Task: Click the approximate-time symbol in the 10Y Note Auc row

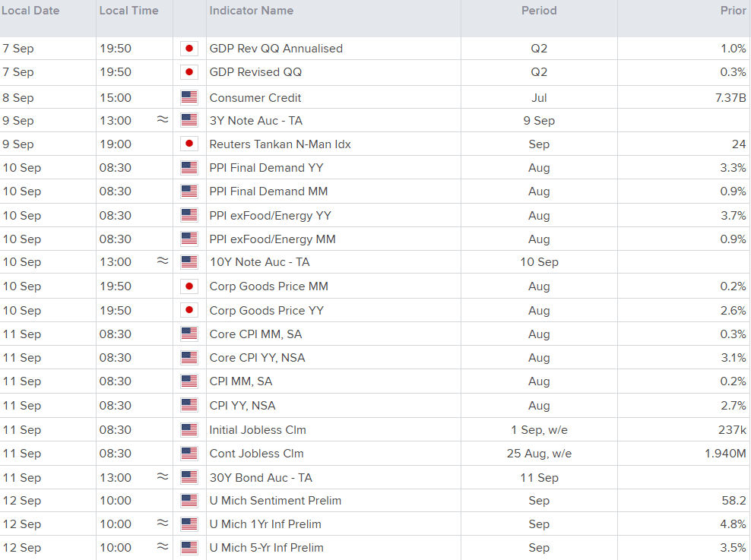Action: 163,261
